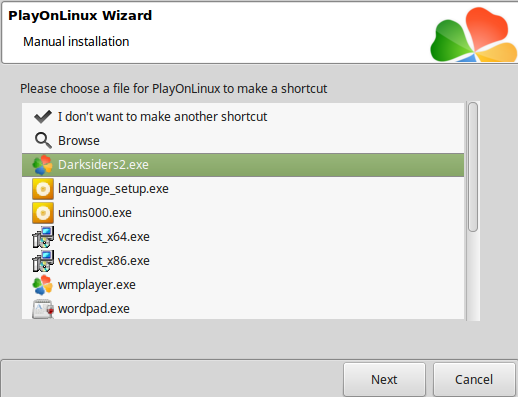
Task: Click the Next button
Action: pos(384,379)
